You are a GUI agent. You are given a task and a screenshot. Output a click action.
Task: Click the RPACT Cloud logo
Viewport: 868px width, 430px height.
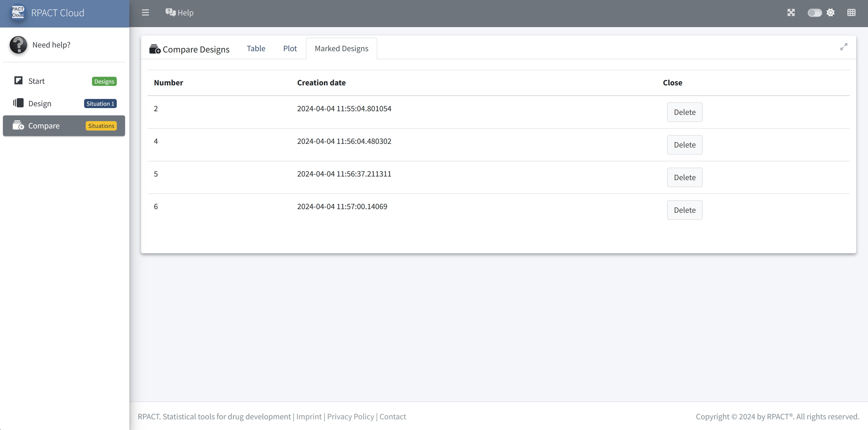18,13
